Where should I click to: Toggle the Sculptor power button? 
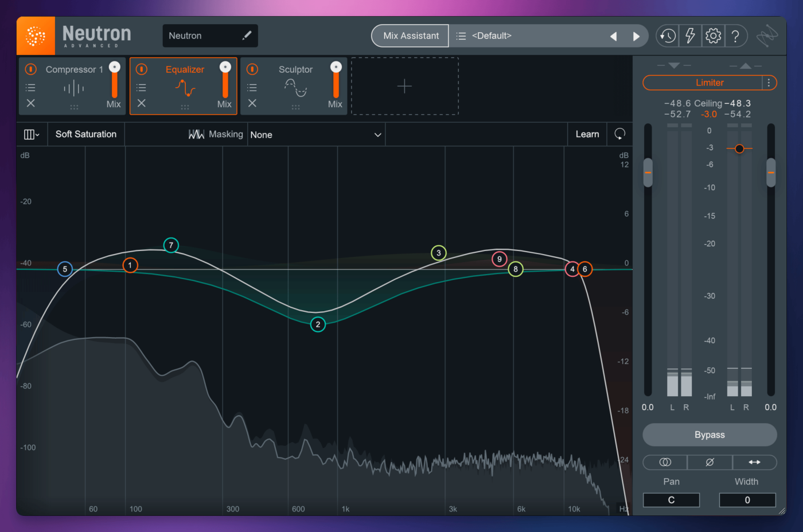coord(252,69)
